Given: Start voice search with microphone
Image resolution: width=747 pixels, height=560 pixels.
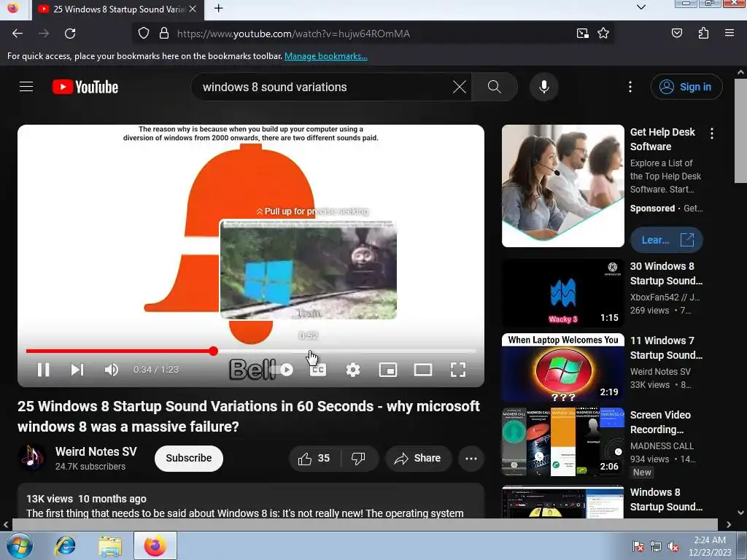Looking at the screenshot, I should click(x=544, y=87).
